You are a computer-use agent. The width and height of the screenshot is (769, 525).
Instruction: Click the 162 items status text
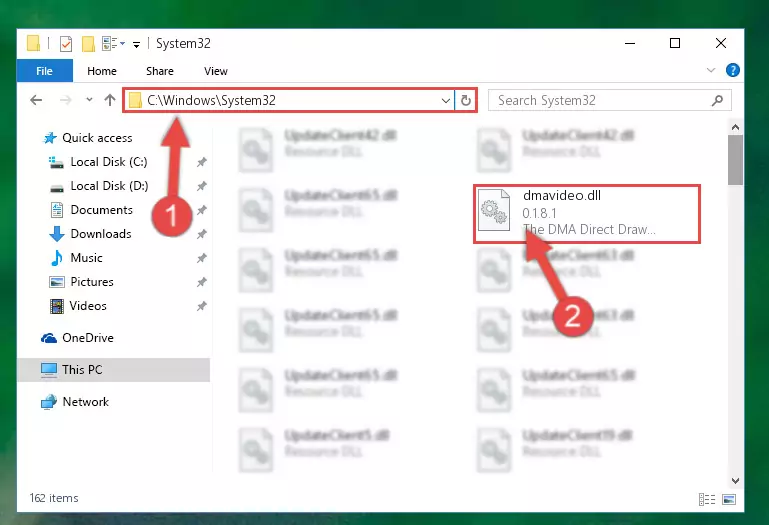point(54,498)
